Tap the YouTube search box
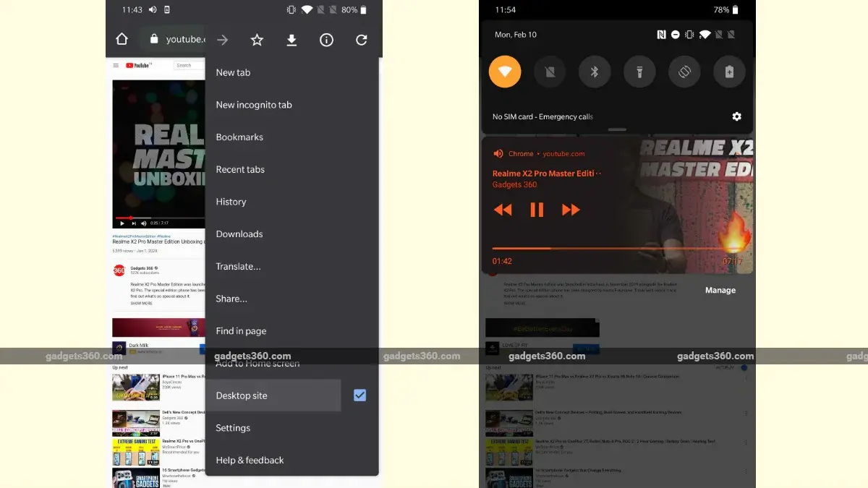The height and width of the screenshot is (488, 868). pos(190,65)
